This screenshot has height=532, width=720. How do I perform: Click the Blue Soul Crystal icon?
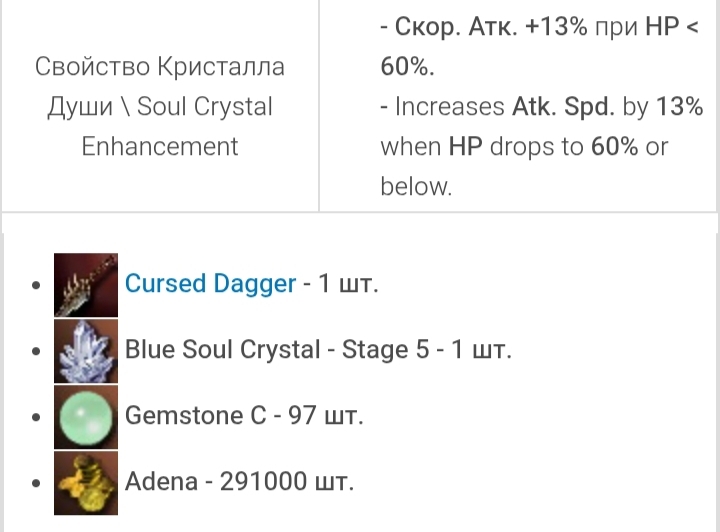(x=86, y=350)
